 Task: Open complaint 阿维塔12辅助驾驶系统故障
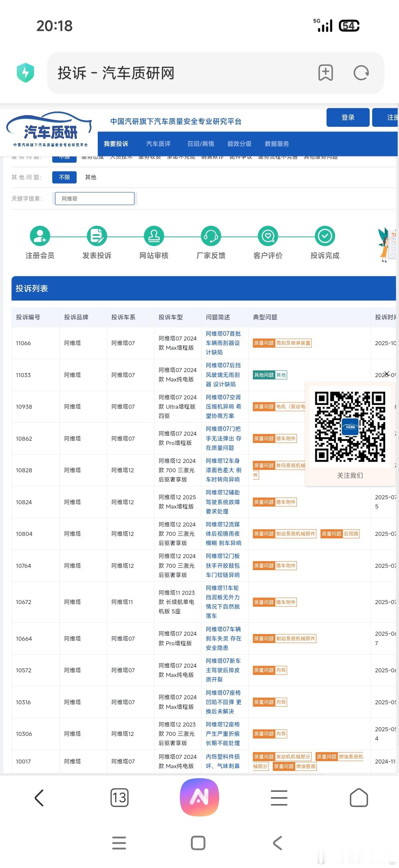tap(223, 502)
